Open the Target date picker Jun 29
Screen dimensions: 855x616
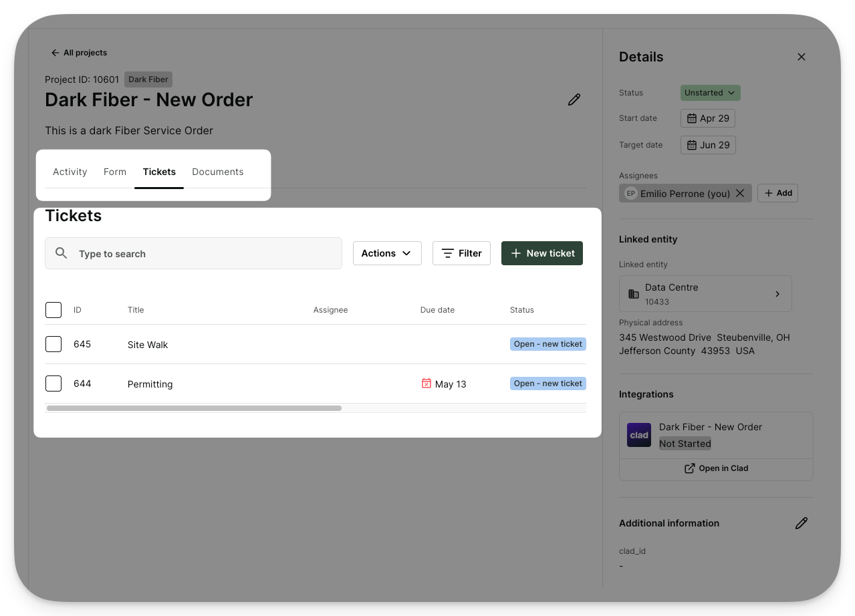[x=708, y=145]
